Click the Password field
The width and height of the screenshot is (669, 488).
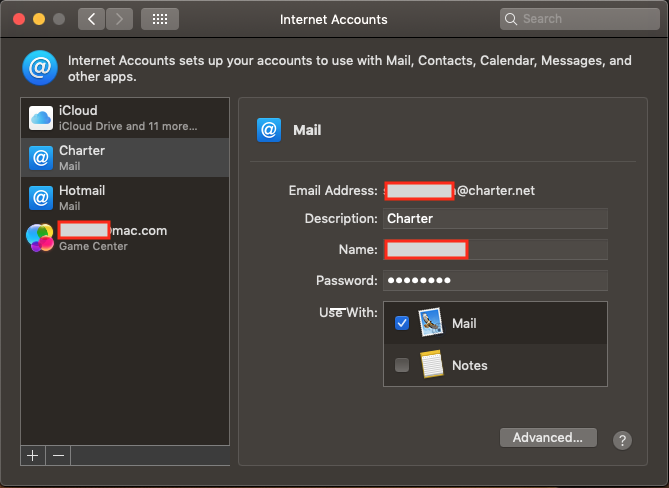coord(495,280)
